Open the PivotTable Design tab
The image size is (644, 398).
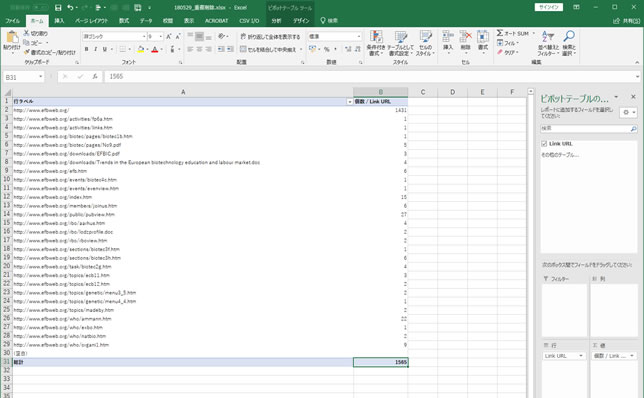point(301,21)
